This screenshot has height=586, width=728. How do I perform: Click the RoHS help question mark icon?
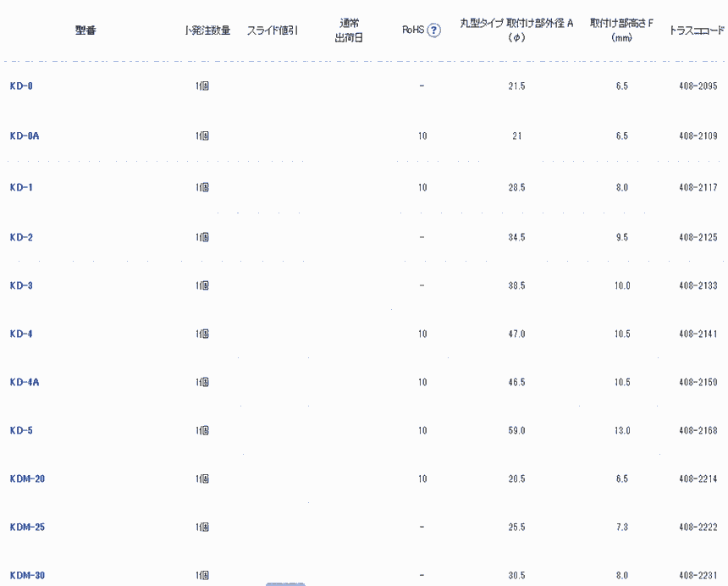tap(434, 30)
